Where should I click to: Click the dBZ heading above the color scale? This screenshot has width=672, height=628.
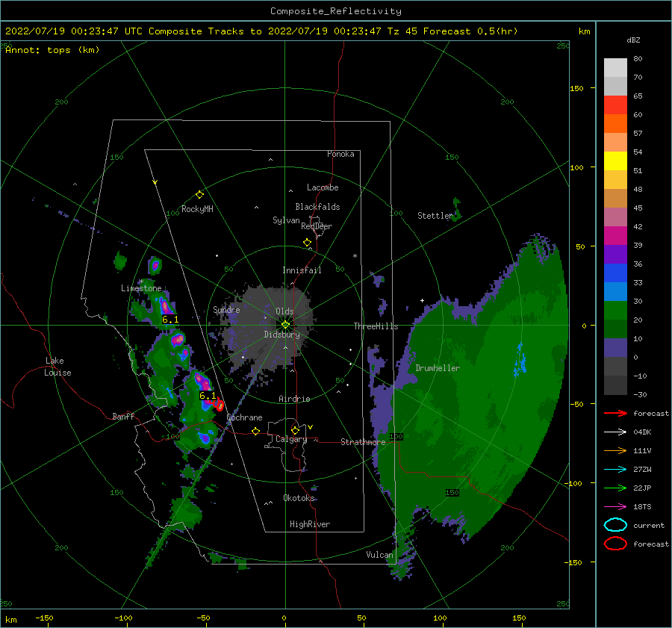click(x=633, y=40)
